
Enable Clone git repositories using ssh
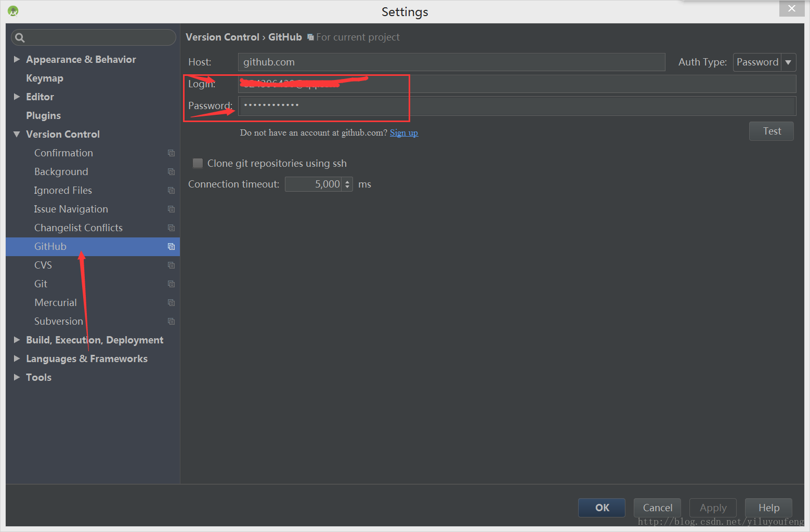pos(198,163)
